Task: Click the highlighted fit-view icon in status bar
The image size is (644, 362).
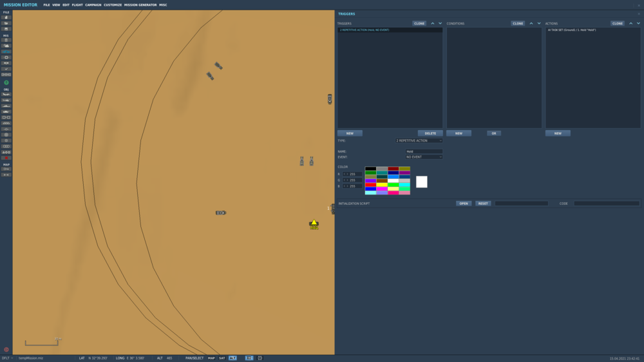Action: (x=249, y=358)
